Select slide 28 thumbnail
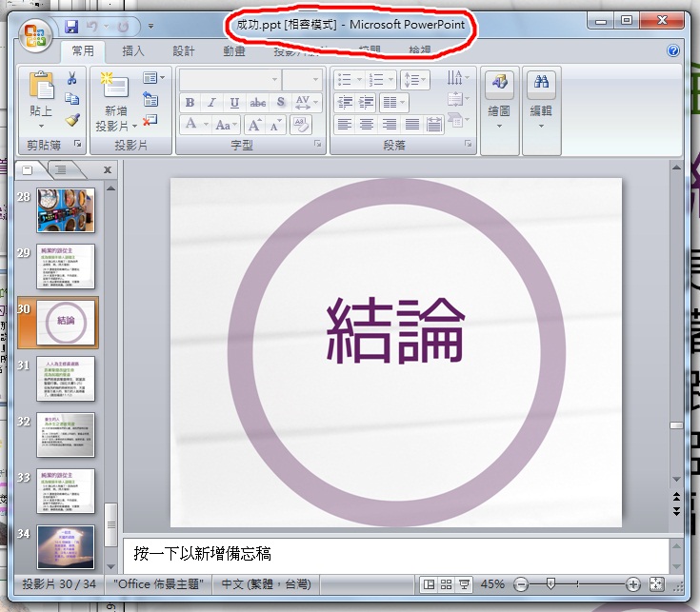Screen dimensions: 700x612 coord(66,210)
